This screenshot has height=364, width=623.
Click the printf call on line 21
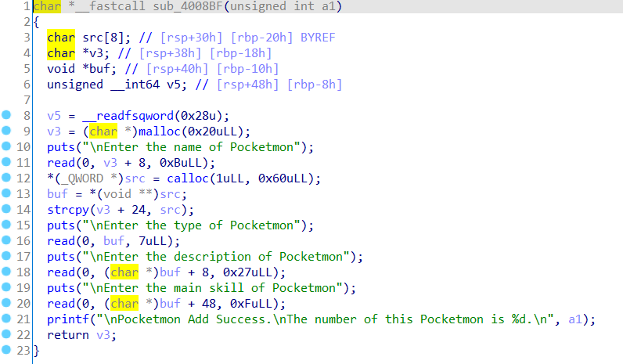pyautogui.click(x=68, y=319)
